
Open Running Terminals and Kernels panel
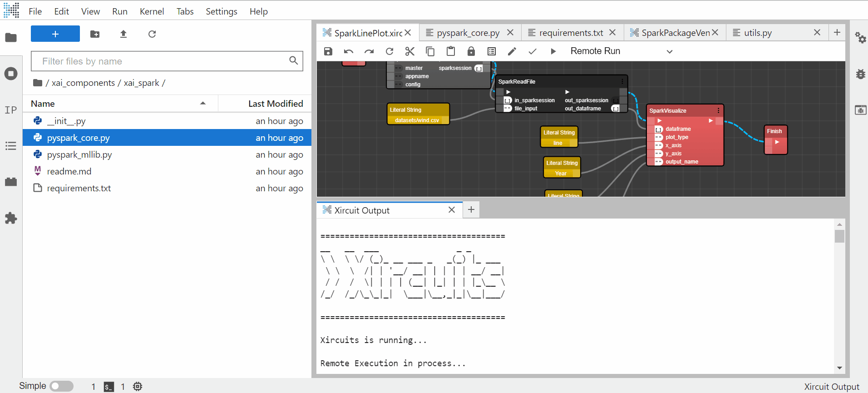[x=11, y=74]
